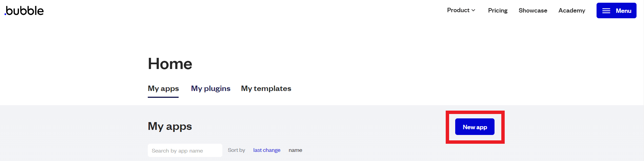This screenshot has height=161, width=644.
Task: Click the Sort by label
Action: 236,150
